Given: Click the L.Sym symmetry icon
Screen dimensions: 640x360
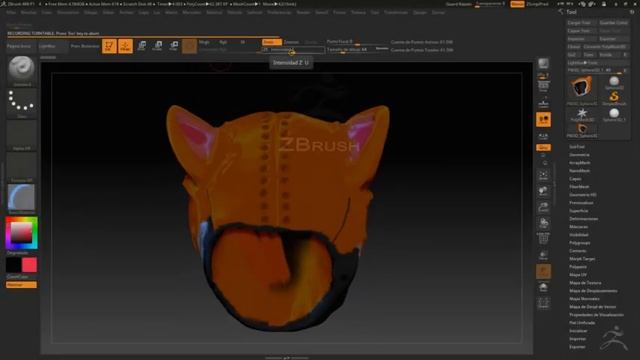Looking at the screenshot, I should coord(543,136).
